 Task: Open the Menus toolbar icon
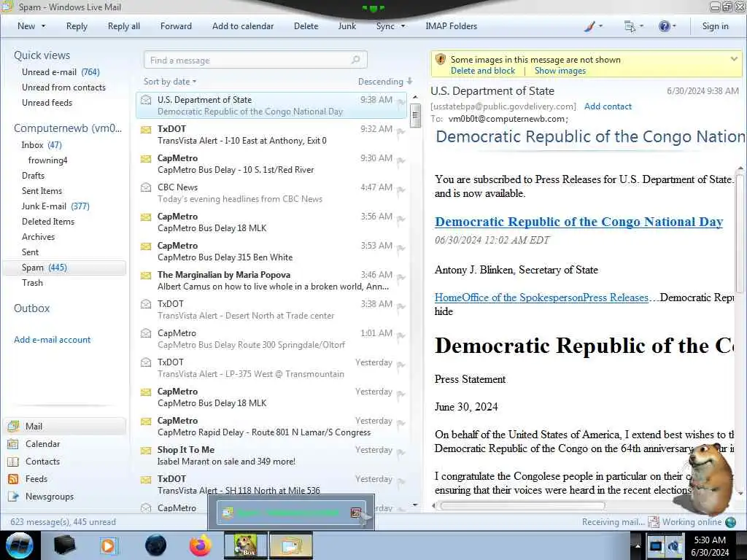point(630,26)
